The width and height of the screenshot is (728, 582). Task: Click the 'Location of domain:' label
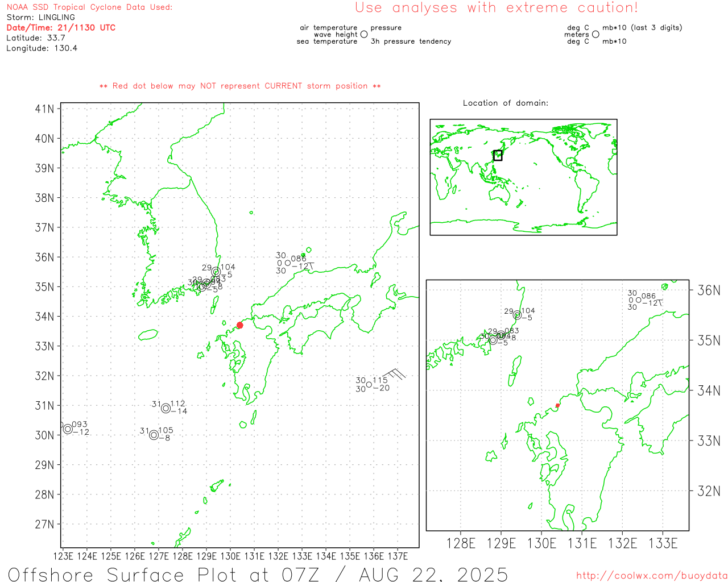tap(506, 103)
